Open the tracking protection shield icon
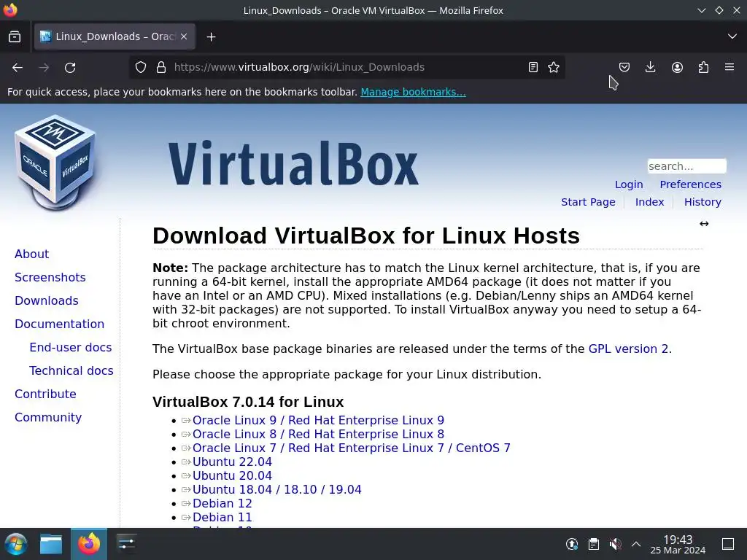This screenshot has width=747, height=560. coord(141,67)
